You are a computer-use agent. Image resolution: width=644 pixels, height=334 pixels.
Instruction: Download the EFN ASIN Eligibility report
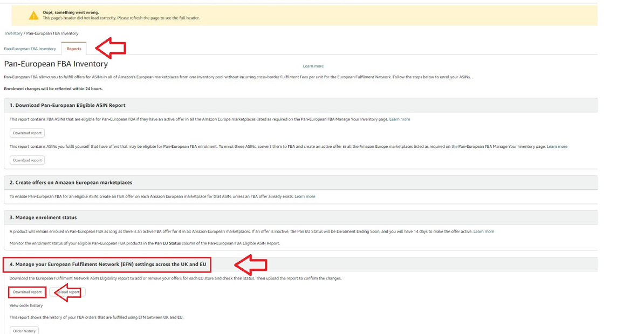[27, 292]
